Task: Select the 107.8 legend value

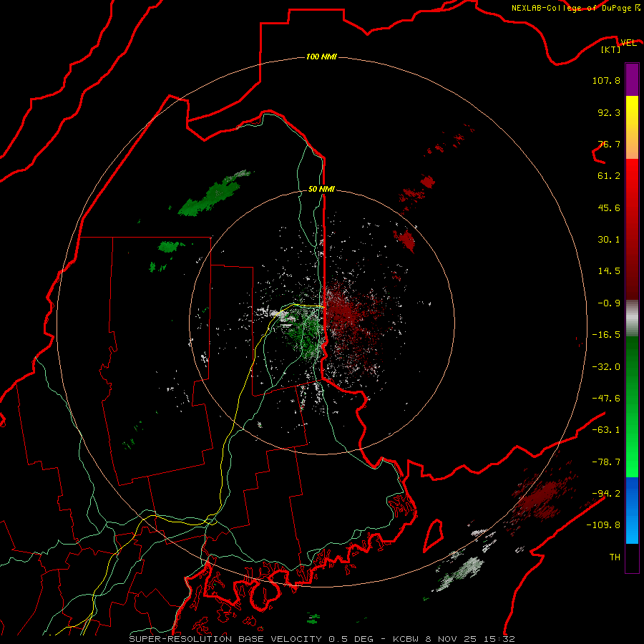Action: [x=606, y=80]
